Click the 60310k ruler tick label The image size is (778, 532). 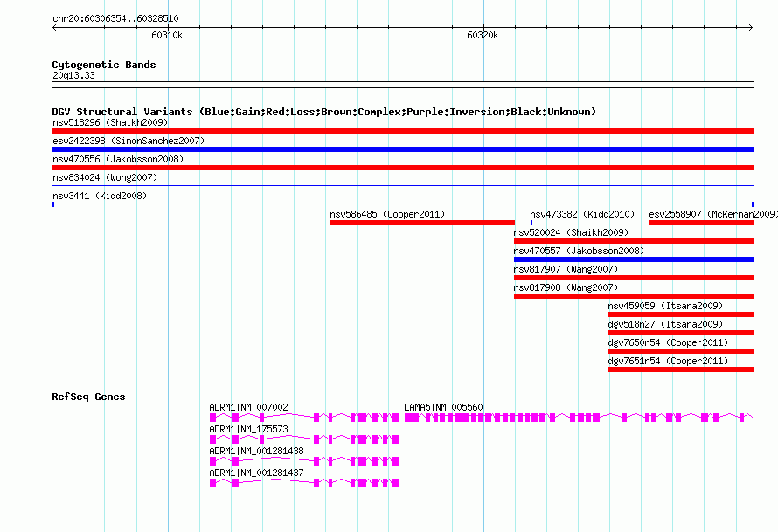pos(167,35)
